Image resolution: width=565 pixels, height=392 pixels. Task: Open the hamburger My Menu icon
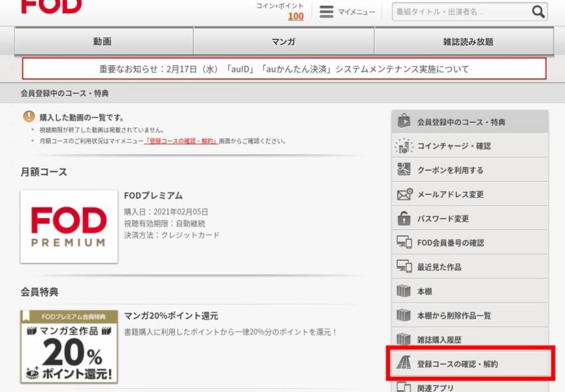326,12
